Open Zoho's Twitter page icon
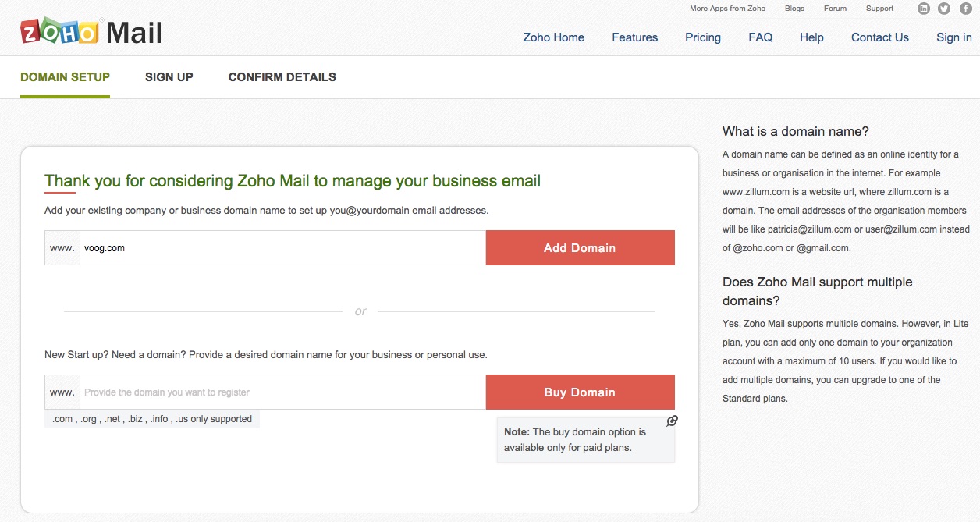 click(x=944, y=9)
